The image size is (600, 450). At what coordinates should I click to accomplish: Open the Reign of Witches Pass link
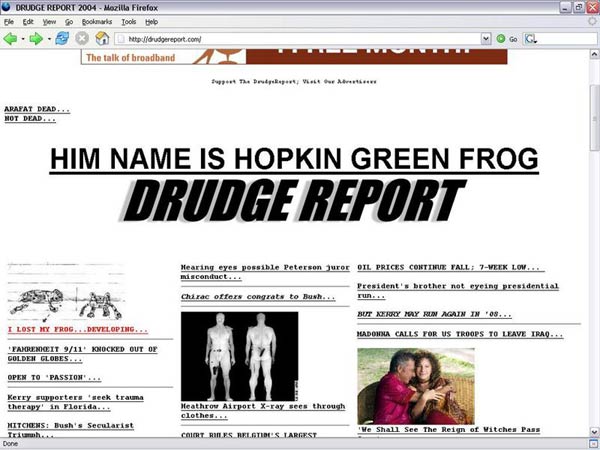click(x=448, y=430)
